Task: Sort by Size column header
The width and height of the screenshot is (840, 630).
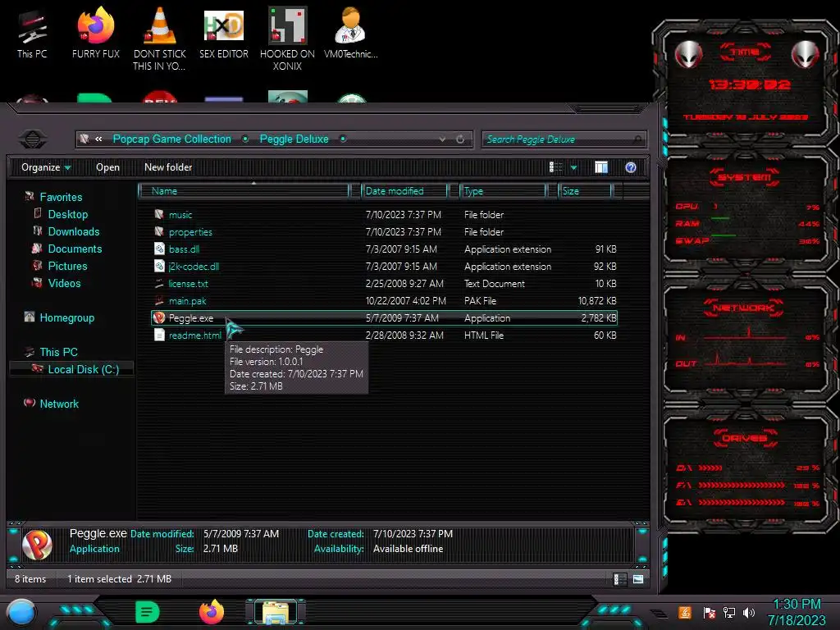Action: (584, 190)
